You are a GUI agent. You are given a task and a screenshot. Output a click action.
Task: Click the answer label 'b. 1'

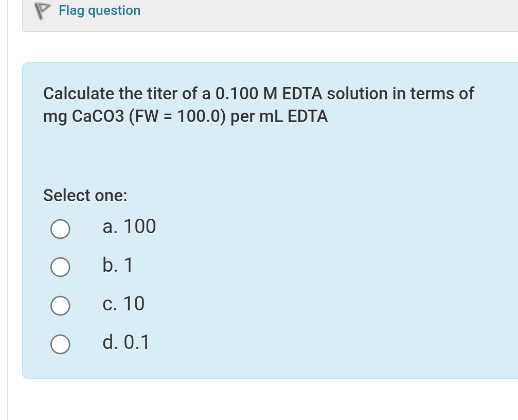(117, 265)
